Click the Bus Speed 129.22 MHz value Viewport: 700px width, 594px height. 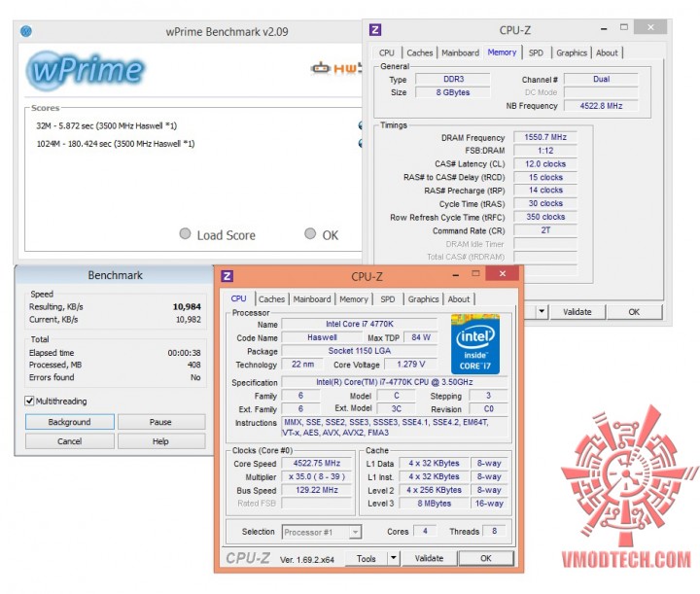click(x=317, y=490)
